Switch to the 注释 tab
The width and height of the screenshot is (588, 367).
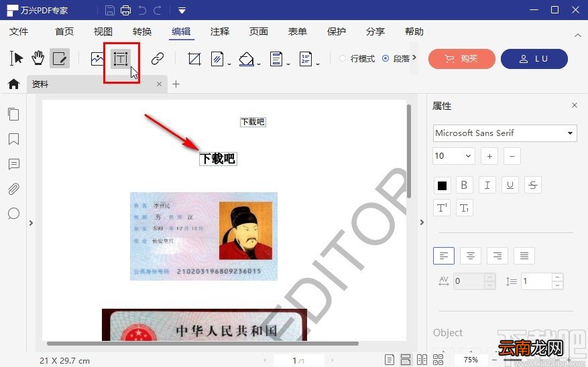pos(220,31)
